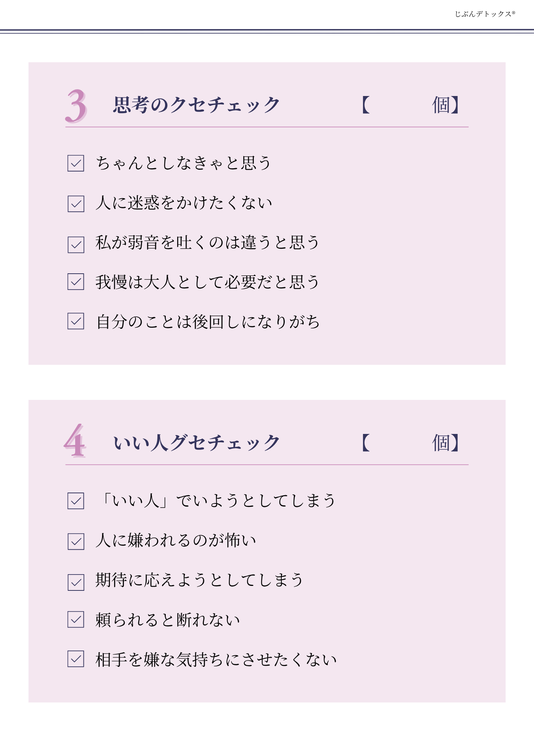Select the item text 「人に迷惑をかけたくない」
Image resolution: width=534 pixels, height=756 pixels.
[184, 203]
